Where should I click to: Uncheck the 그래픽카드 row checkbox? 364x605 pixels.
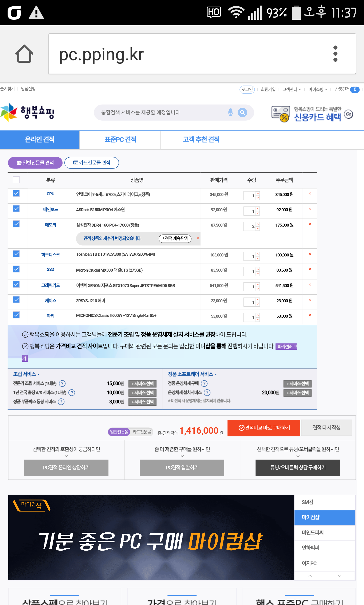coord(16,285)
